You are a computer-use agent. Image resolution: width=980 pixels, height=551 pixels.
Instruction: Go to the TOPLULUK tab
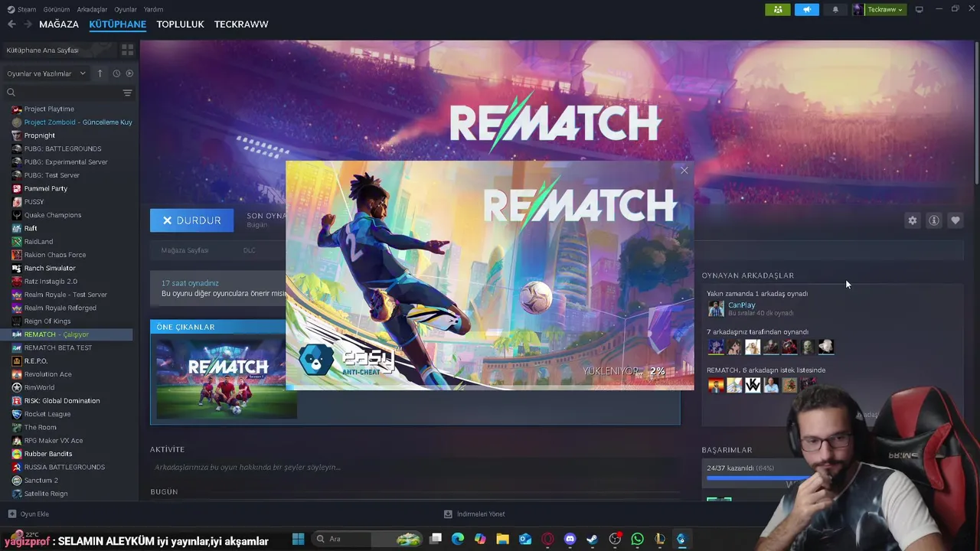[180, 24]
